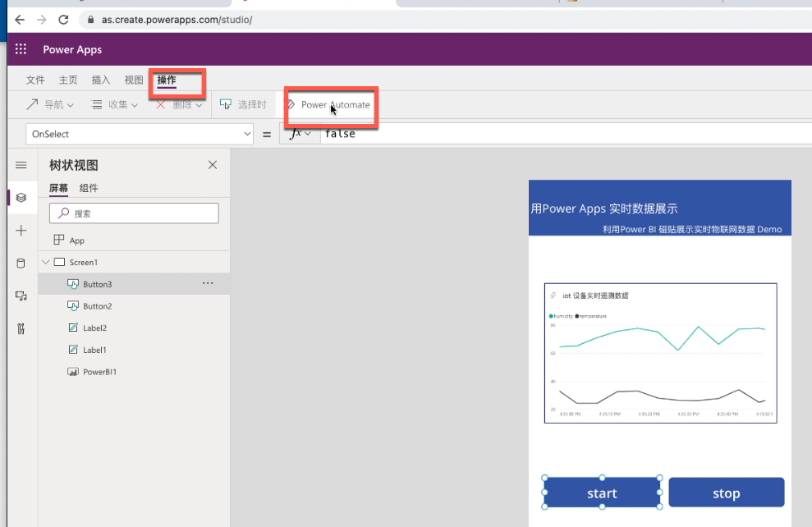This screenshot has height=527, width=812.
Task: Click the temperature legend entry
Action: pyautogui.click(x=591, y=316)
